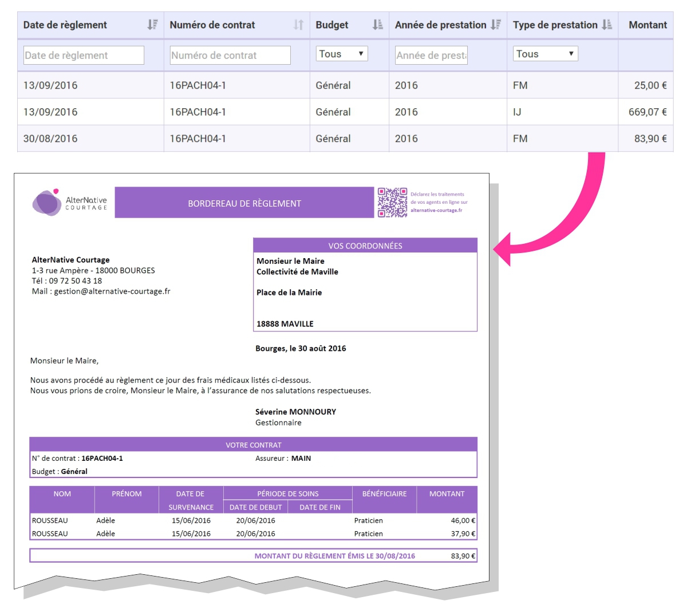Click the VOS COORDONNÉES header
This screenshot has width=687, height=616.
365,246
